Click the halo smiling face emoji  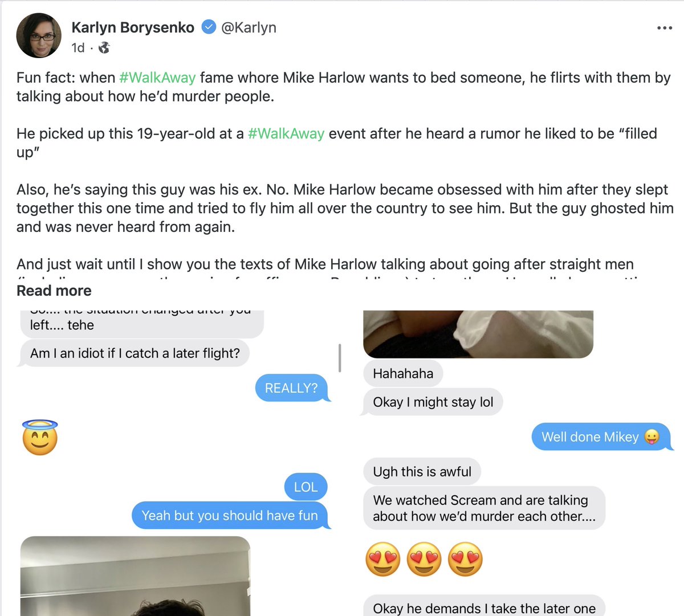point(40,438)
